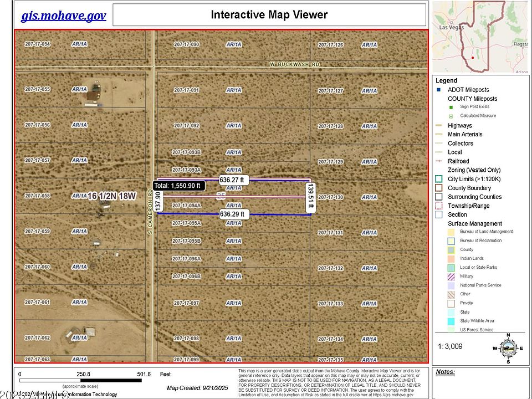Click the Railroad line symbol in legend
Viewport: 532px width, 399px height.
click(x=438, y=161)
